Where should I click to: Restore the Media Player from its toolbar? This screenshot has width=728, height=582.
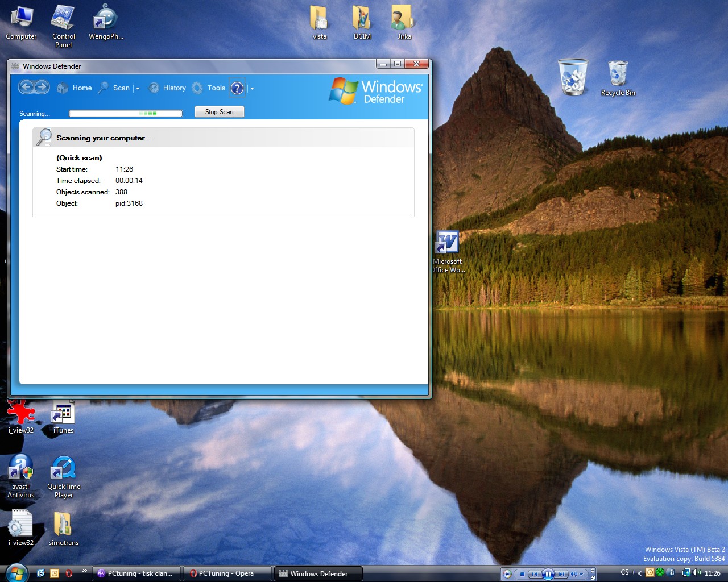click(x=593, y=577)
